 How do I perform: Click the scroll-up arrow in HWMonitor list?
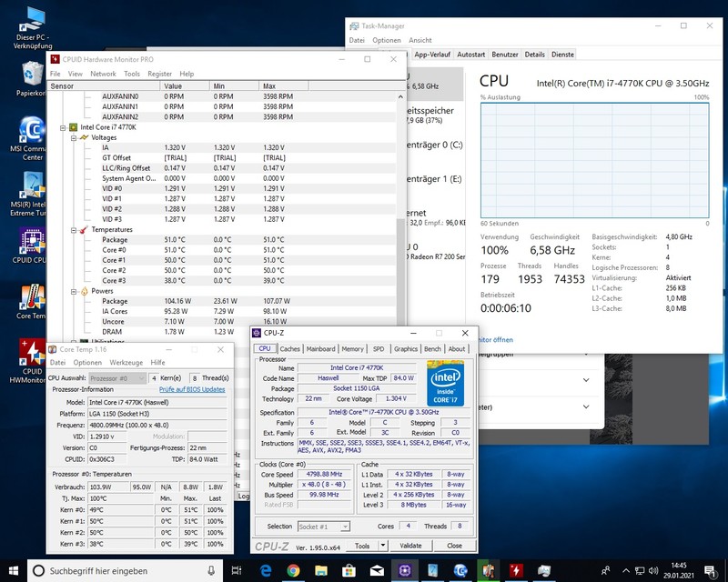(x=400, y=96)
